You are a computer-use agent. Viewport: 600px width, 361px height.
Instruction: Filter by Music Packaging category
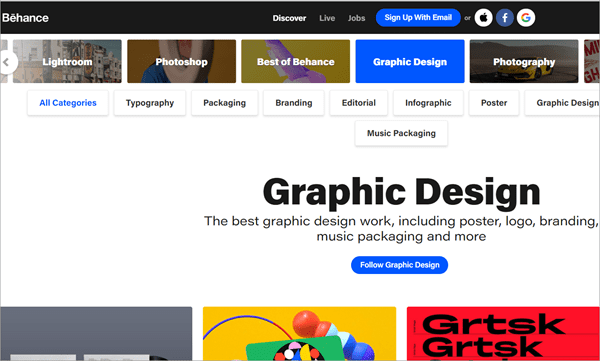coord(401,133)
